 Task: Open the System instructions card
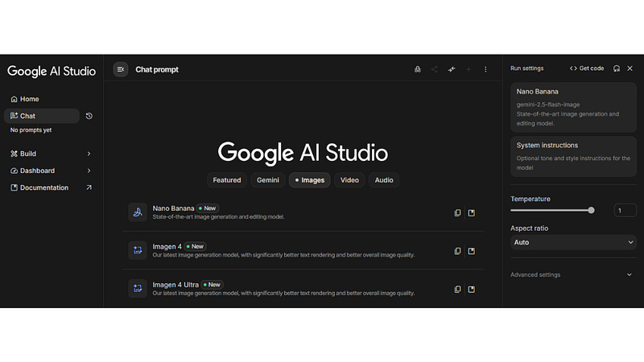(x=573, y=156)
